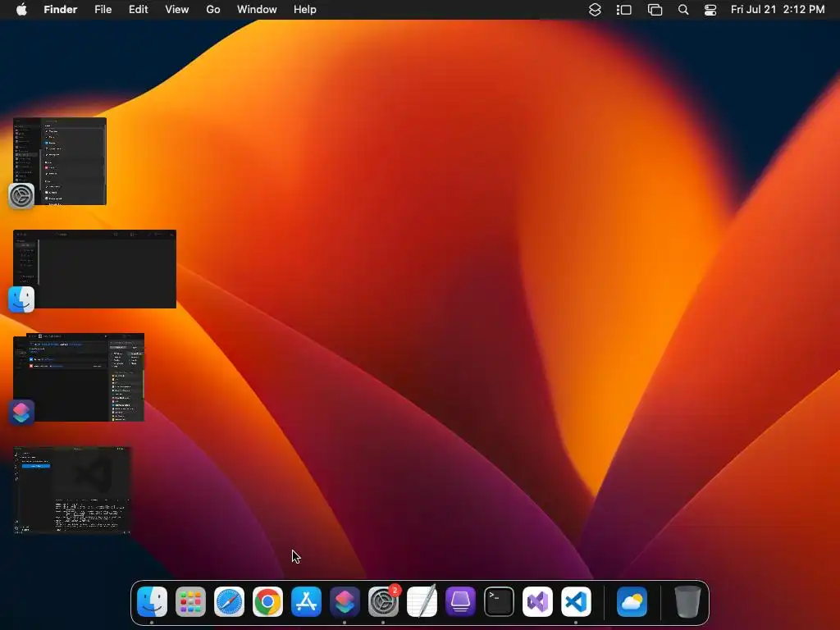
Task: Select the VS Code window Stage Manager thumbnail
Action: coord(72,491)
